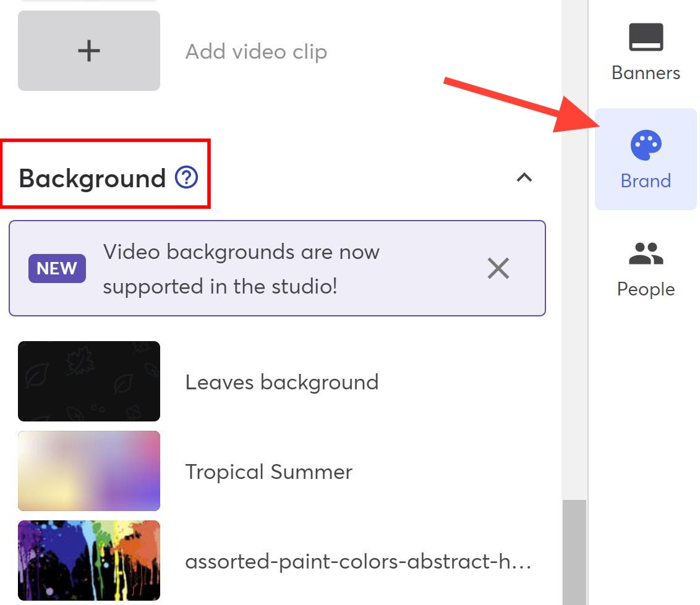Open the Leaves background by its name
Viewport: 700px width, 605px height.
[x=282, y=382]
